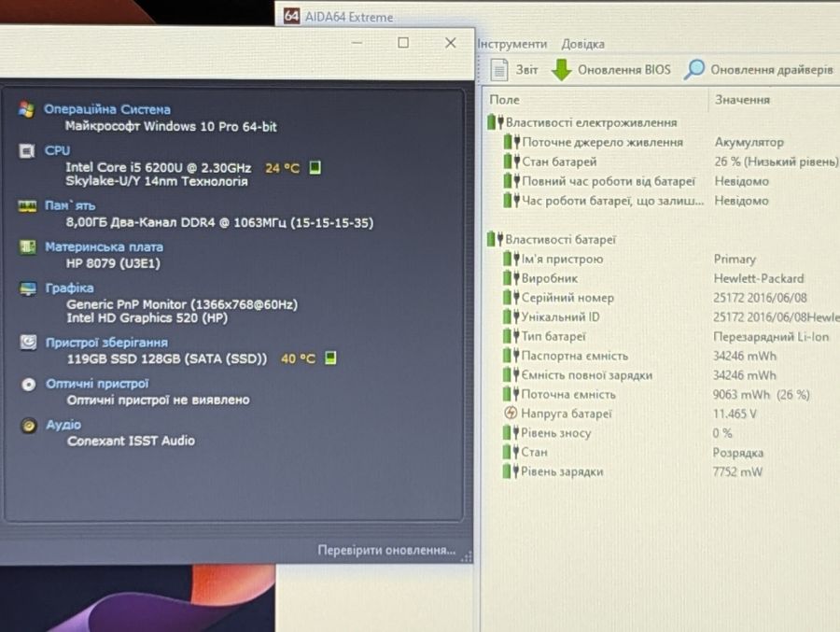Select Intel HD Graphics 520 (HP) line
This screenshot has width=840, height=632.
click(x=147, y=318)
